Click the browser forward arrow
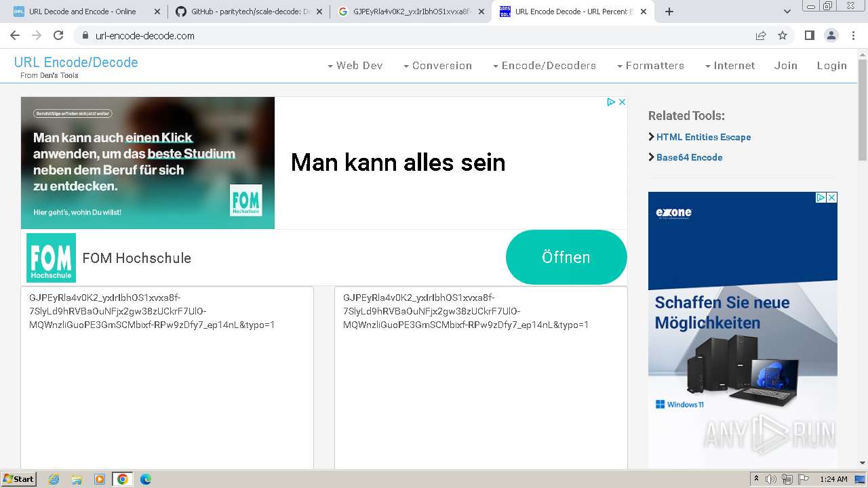This screenshot has height=488, width=868. (x=37, y=35)
